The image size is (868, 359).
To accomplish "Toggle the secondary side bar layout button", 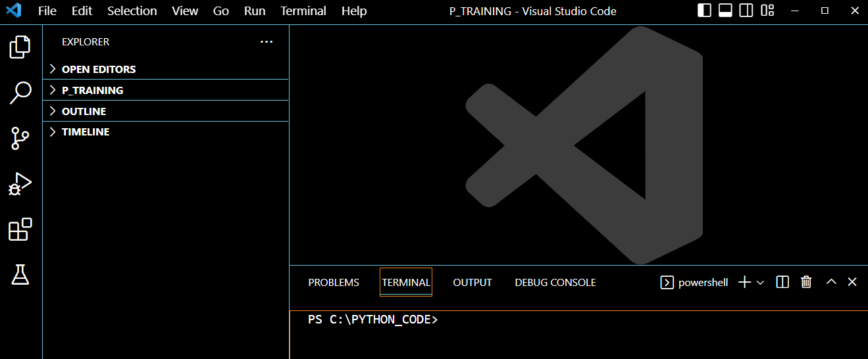I will 746,11.
